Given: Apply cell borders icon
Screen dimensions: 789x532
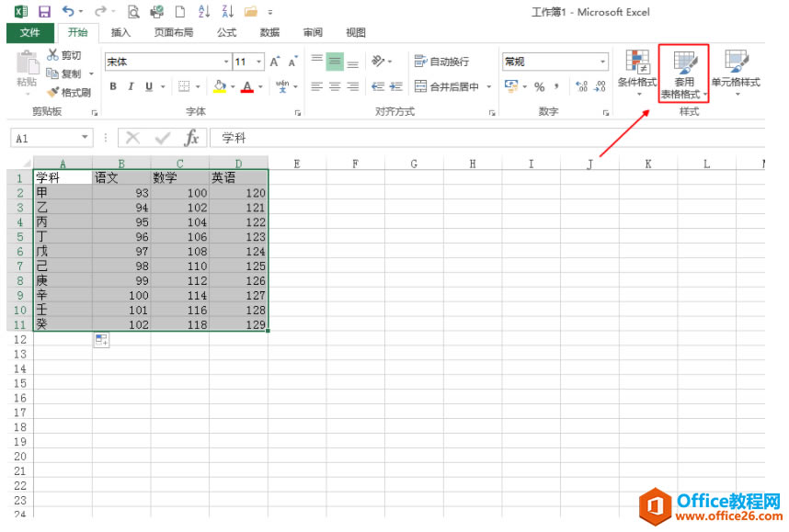Looking at the screenshot, I should tap(184, 86).
